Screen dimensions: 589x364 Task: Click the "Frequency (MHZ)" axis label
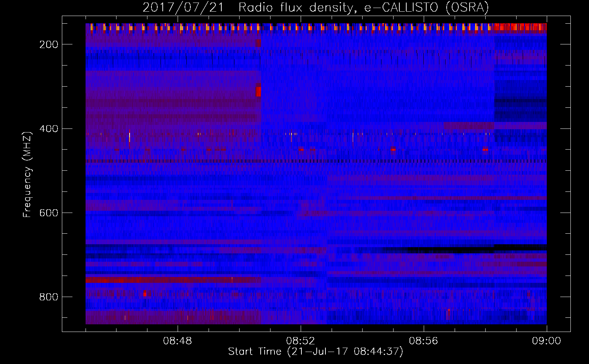point(27,174)
